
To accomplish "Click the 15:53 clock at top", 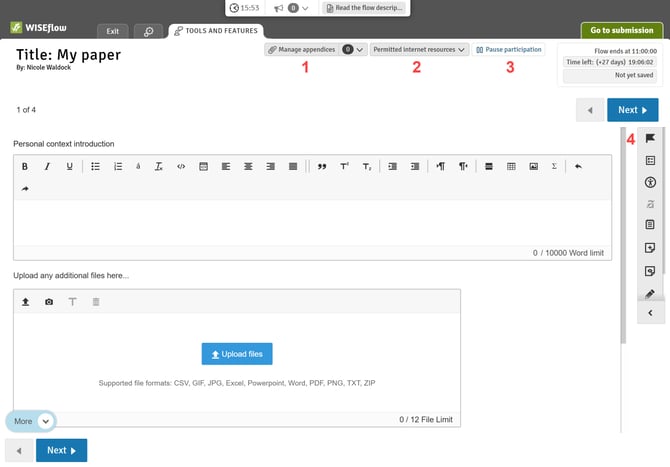I will click(x=245, y=8).
